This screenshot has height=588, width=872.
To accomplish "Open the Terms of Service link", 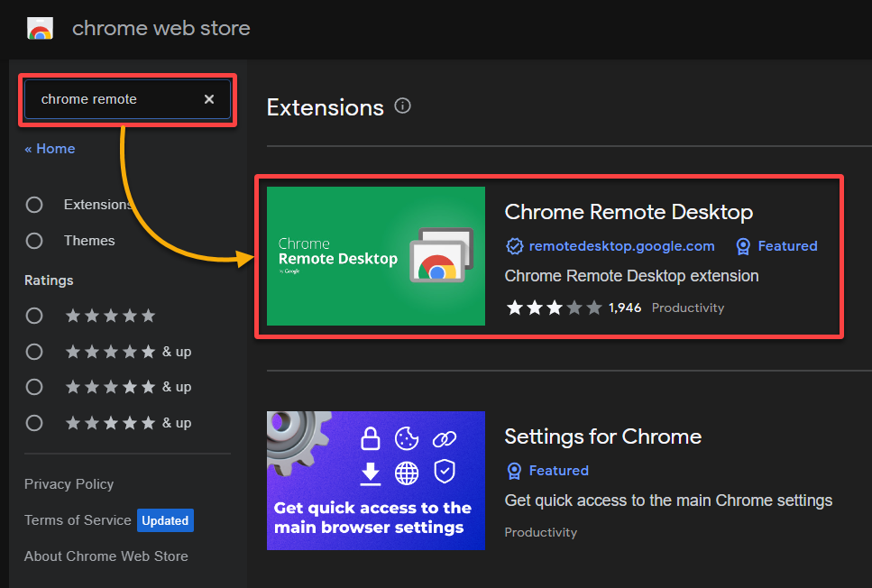I will click(78, 520).
